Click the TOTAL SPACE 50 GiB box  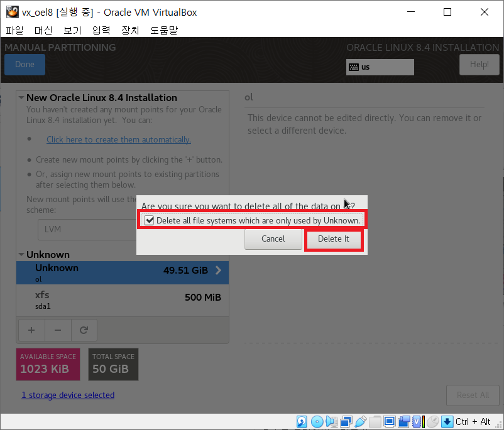tap(113, 364)
